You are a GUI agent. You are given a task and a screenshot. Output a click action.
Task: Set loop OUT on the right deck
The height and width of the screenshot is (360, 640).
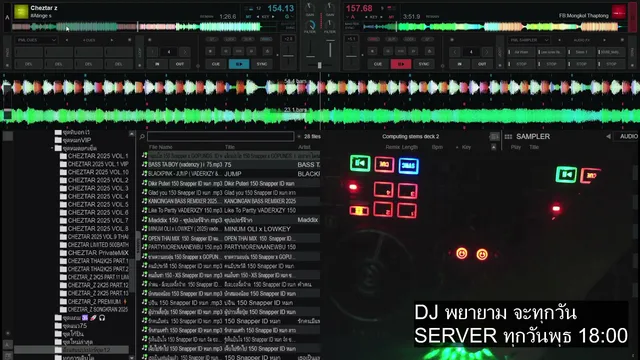482,64
